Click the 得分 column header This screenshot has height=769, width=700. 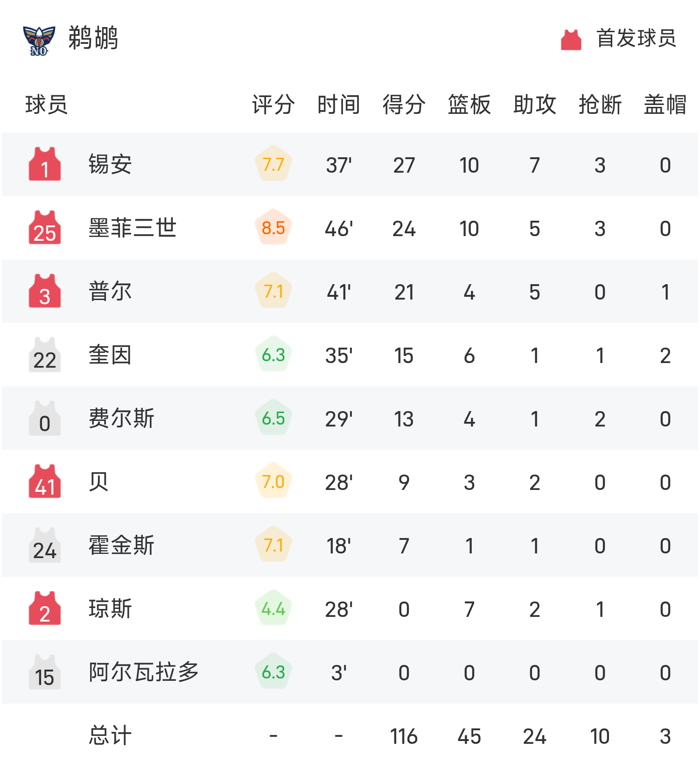click(x=404, y=105)
